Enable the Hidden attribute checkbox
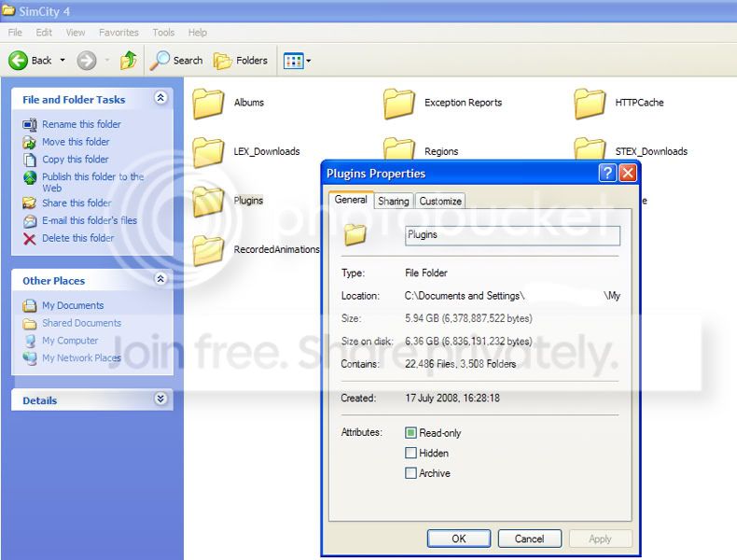Screen dimensions: 737x560 (410, 453)
